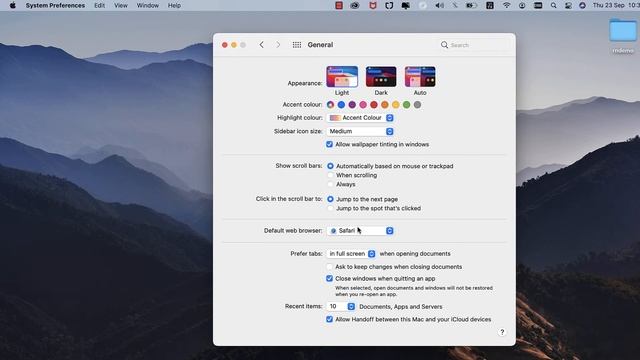640x360 pixels.
Task: Open the Apple menu
Action: point(13,5)
